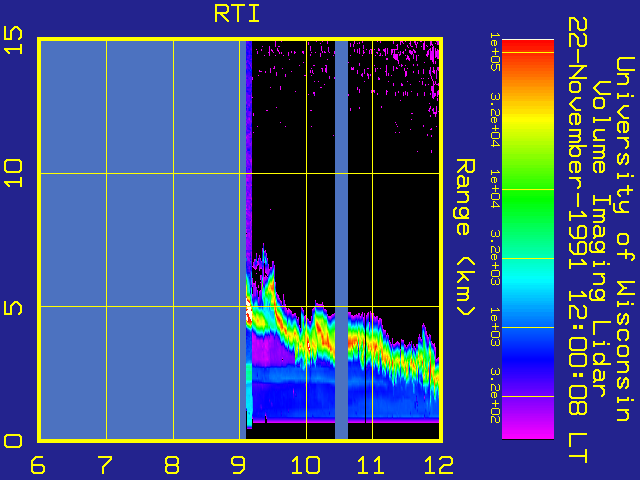
Task: Click the time axis label 11
Action: 371,465
